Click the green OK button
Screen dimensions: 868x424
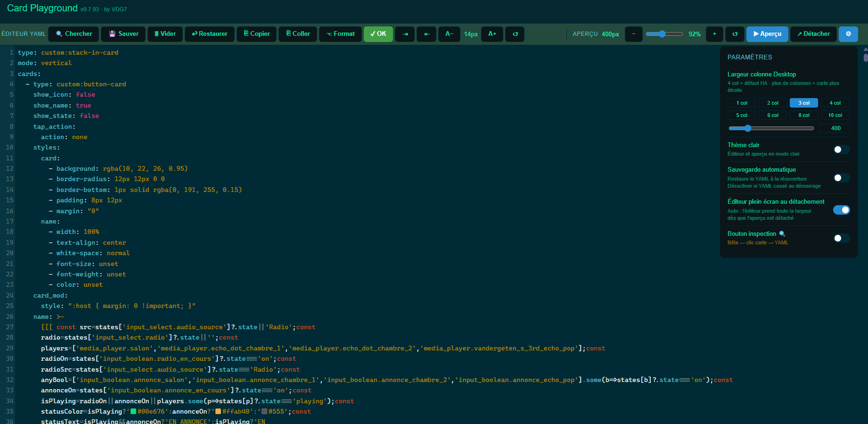click(378, 34)
